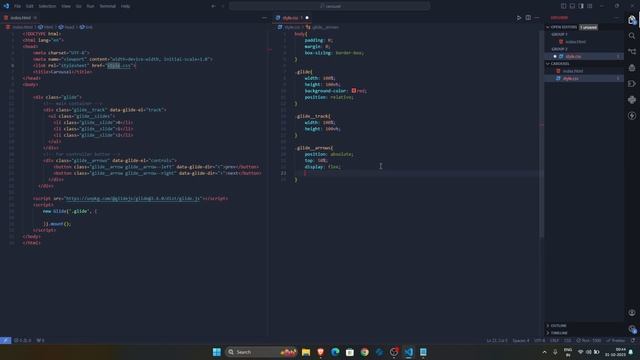This screenshot has height=360, width=640.
Task: Click the style.css editor vertical scrollbar
Action: point(542,135)
